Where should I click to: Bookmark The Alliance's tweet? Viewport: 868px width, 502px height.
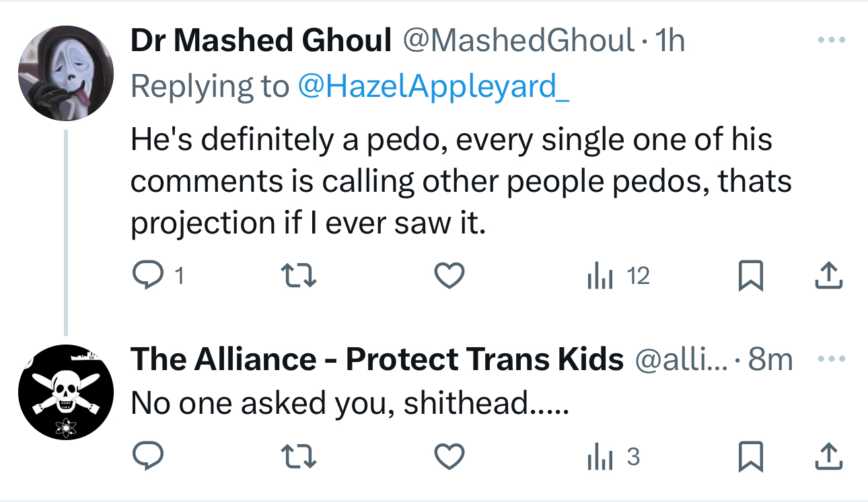pos(751,458)
